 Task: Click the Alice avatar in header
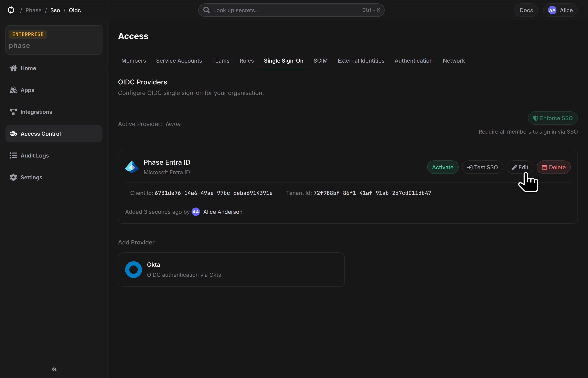pos(552,10)
